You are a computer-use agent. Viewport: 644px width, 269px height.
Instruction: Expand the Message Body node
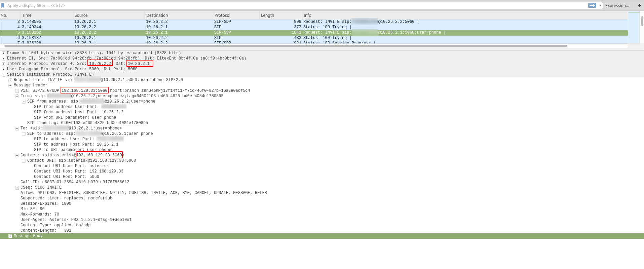point(10,236)
